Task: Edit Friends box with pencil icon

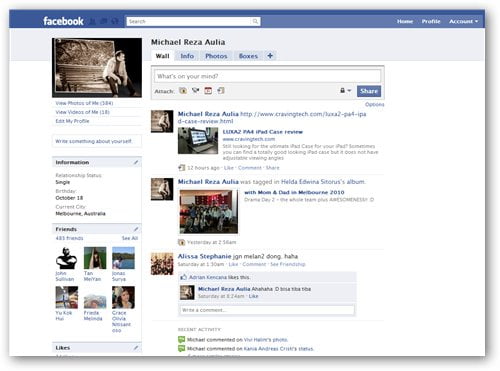Action: [x=136, y=229]
